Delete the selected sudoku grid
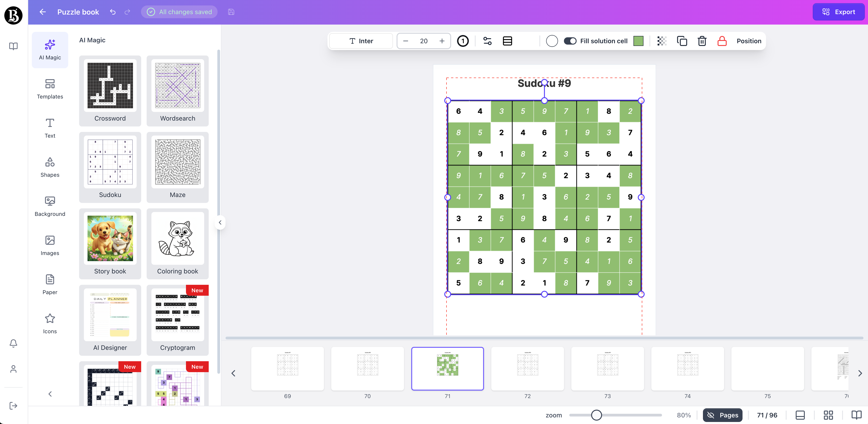Image resolution: width=868 pixels, height=424 pixels. point(702,41)
